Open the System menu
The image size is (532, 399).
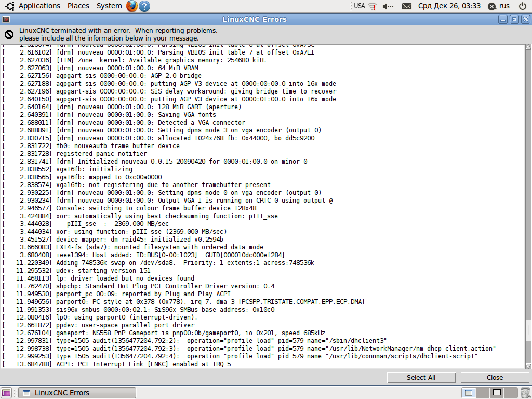[109, 6]
